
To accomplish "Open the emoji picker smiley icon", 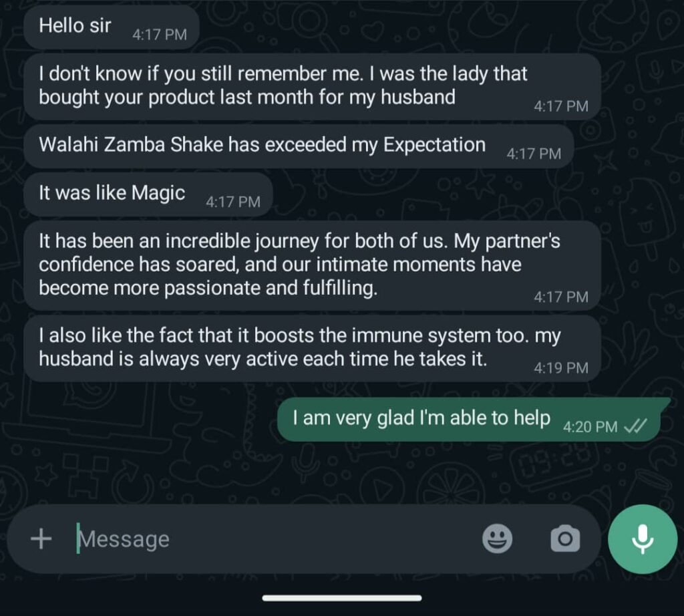I will 497,538.
